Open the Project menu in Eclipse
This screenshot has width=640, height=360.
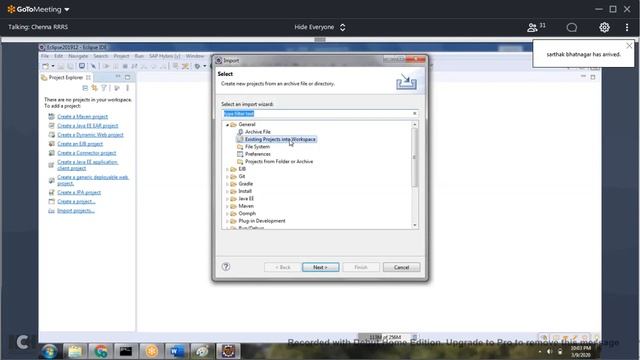tap(121, 56)
